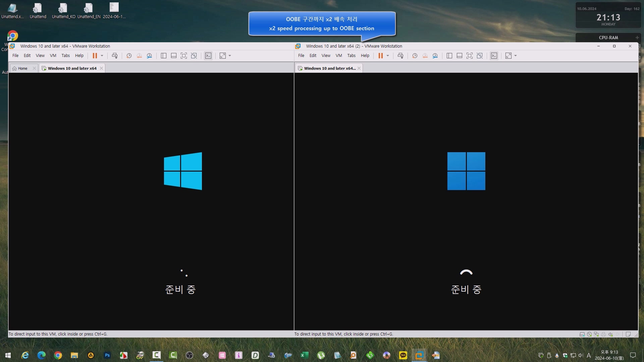644x362 pixels.
Task: Open stretch mode dropdown arrow in left window
Action: tap(230, 56)
